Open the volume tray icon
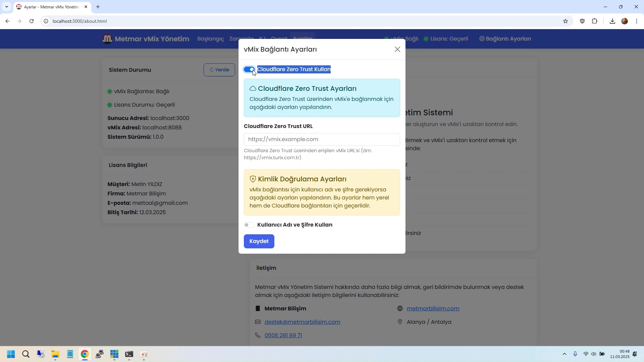644x362 pixels. point(594,354)
